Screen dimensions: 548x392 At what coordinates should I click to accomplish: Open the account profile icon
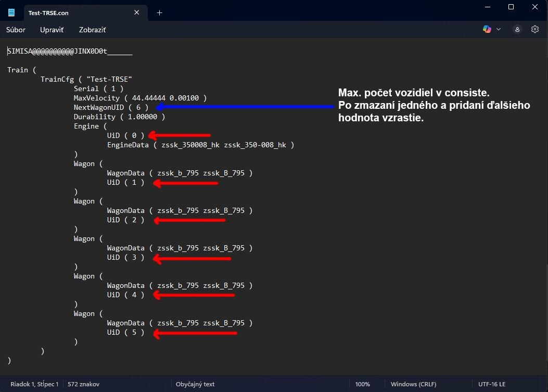[517, 30]
